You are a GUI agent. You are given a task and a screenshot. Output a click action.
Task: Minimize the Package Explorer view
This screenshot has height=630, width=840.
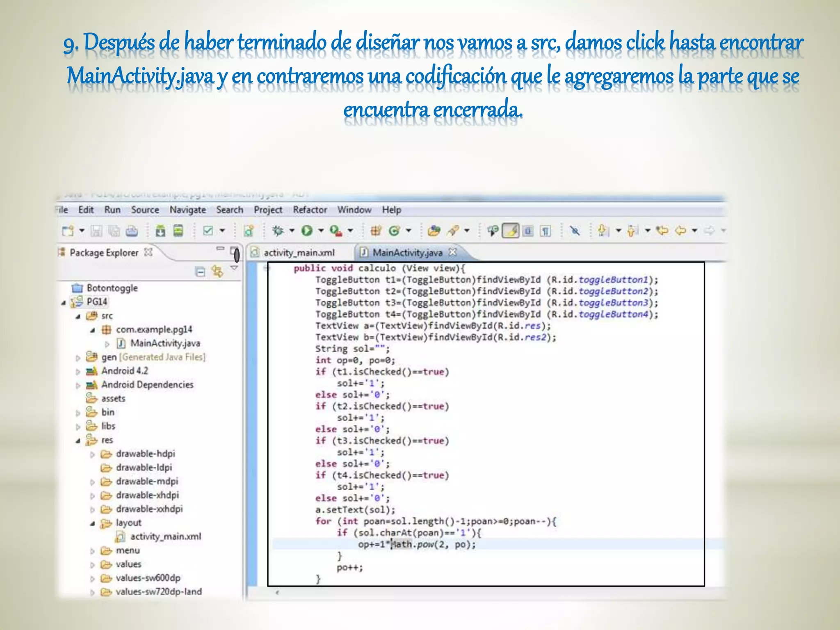(220, 249)
